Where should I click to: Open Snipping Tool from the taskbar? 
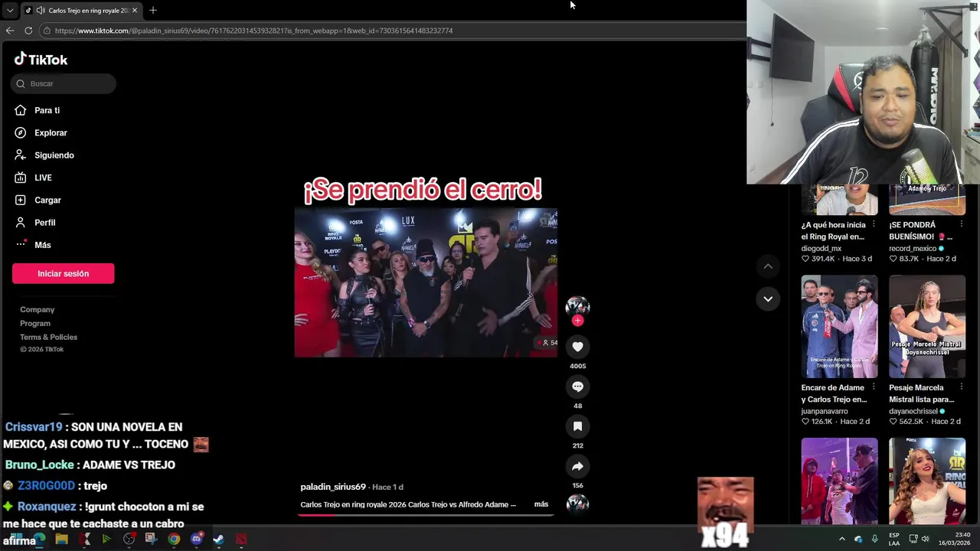[x=152, y=539]
